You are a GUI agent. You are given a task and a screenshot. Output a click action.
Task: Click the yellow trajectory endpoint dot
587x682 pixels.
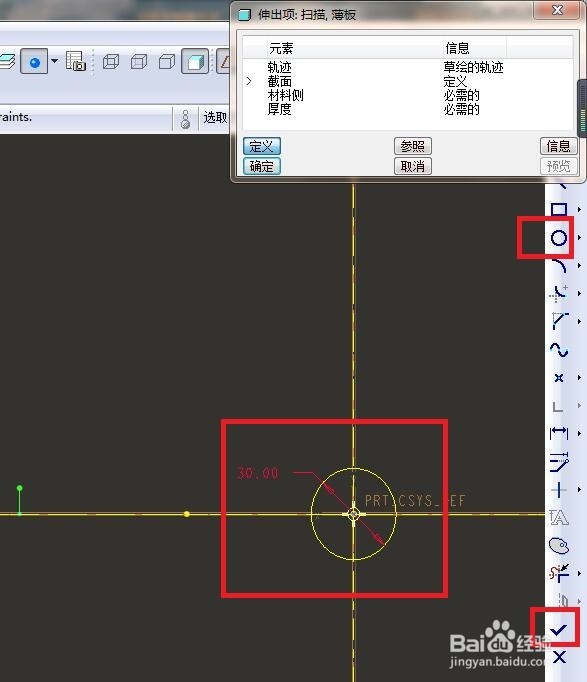coord(187,514)
